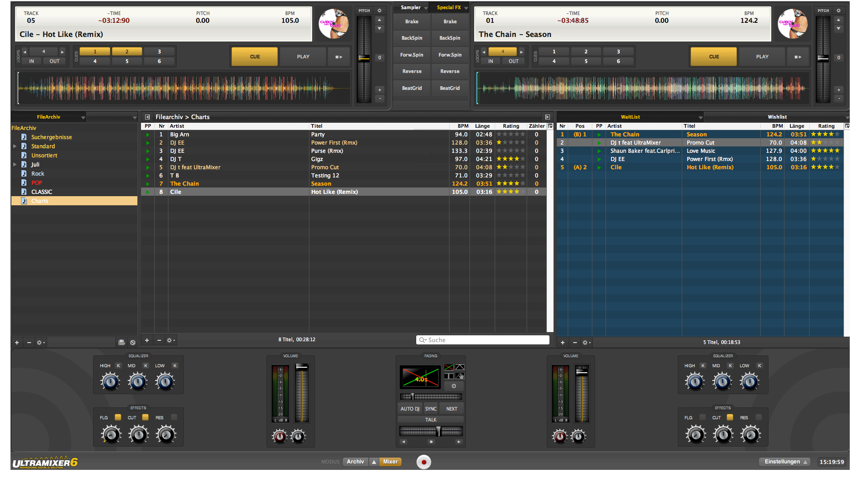Remove a track with Charts list minus icon

[159, 340]
